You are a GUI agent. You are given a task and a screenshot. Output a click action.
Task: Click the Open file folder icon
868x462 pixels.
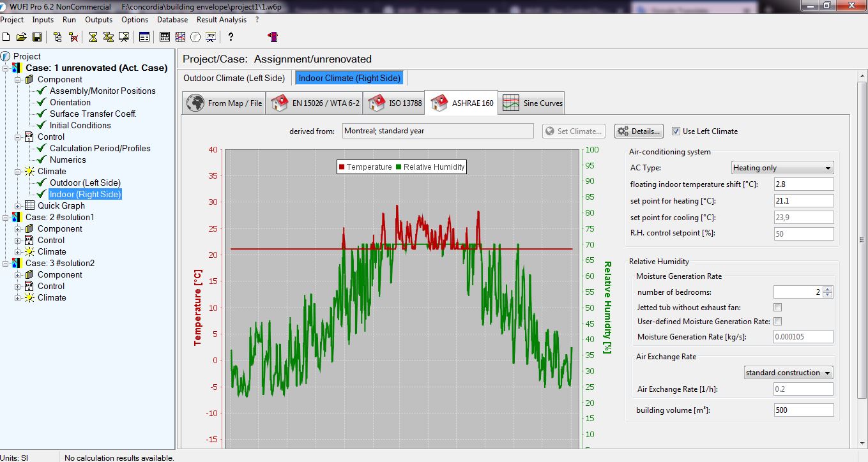pos(21,37)
